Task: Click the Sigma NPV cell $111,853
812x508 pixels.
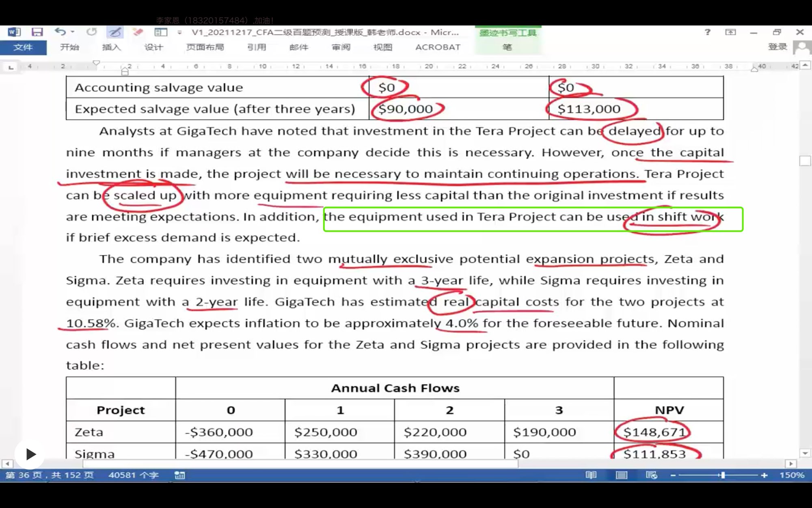Action: tap(669, 452)
